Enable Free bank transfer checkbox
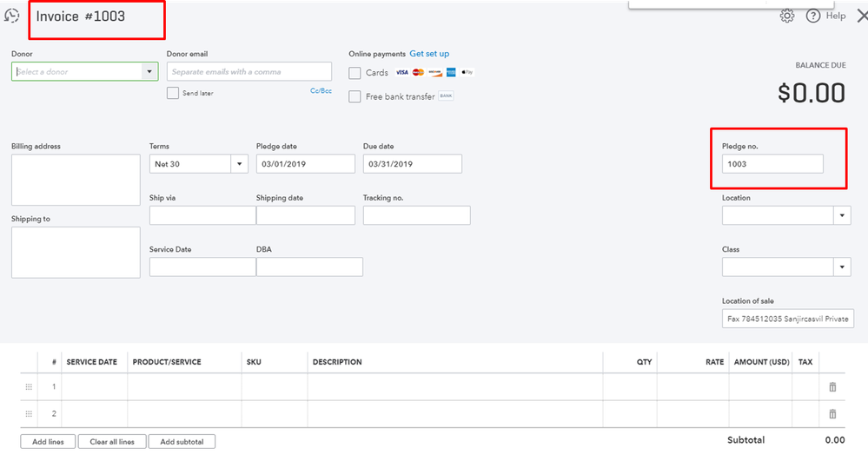The height and width of the screenshot is (454, 868). click(x=354, y=96)
